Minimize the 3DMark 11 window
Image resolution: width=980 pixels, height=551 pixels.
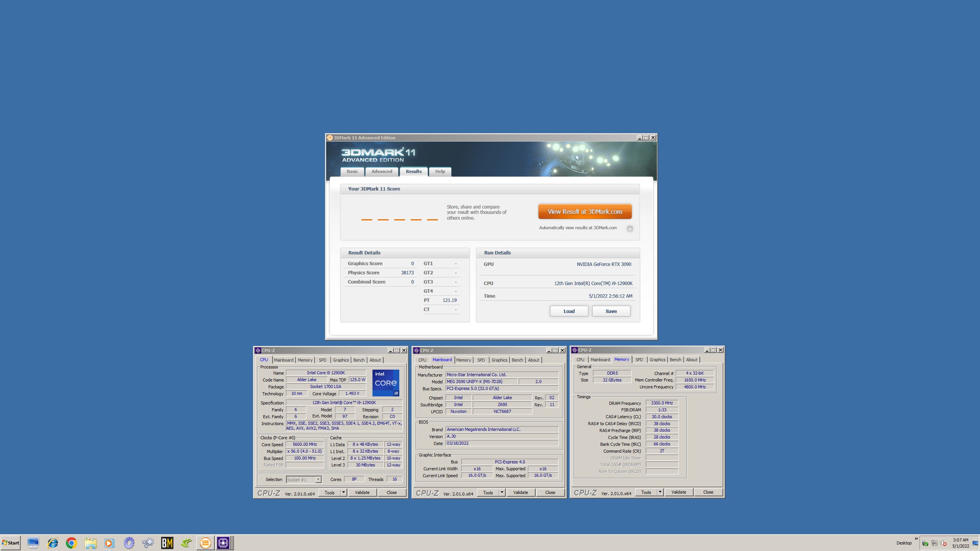coord(639,138)
